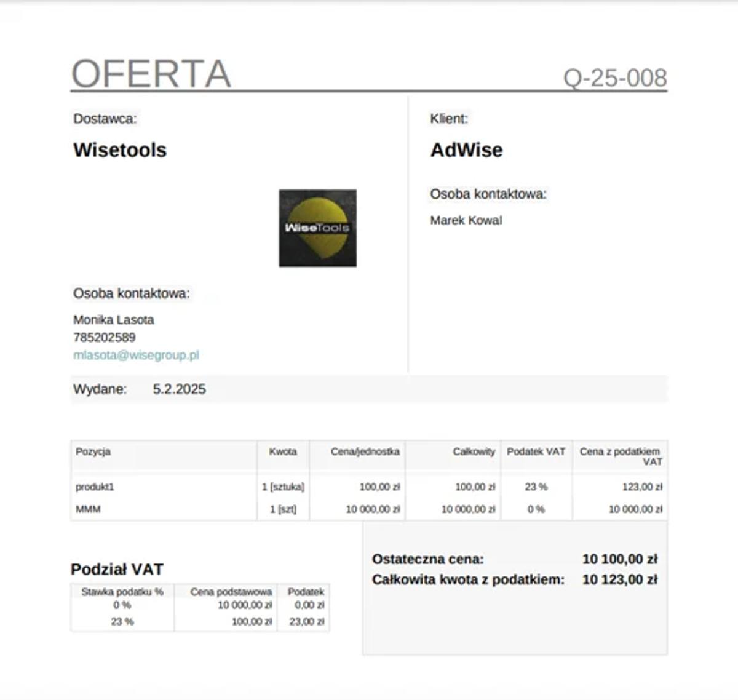The image size is (738, 700).
Task: Click the Stawka podatku % header
Action: [122, 592]
